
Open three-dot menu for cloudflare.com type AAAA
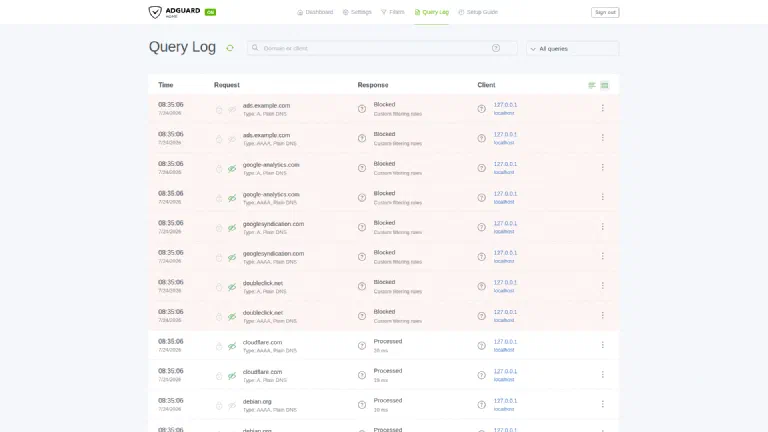602,345
